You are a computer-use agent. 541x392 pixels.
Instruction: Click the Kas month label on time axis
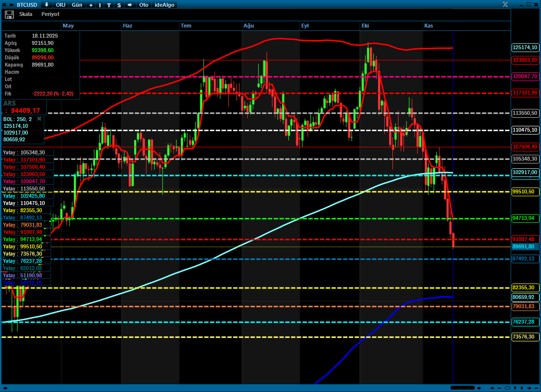[x=428, y=26]
